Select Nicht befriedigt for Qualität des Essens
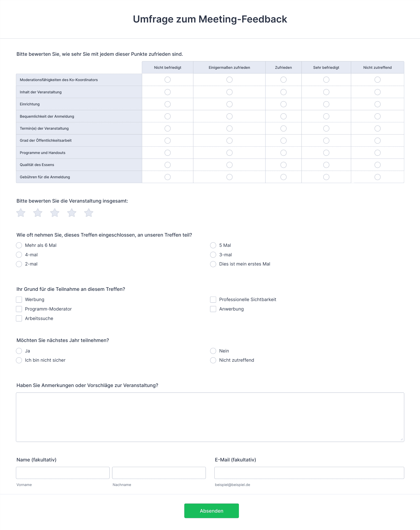 pos(168,165)
